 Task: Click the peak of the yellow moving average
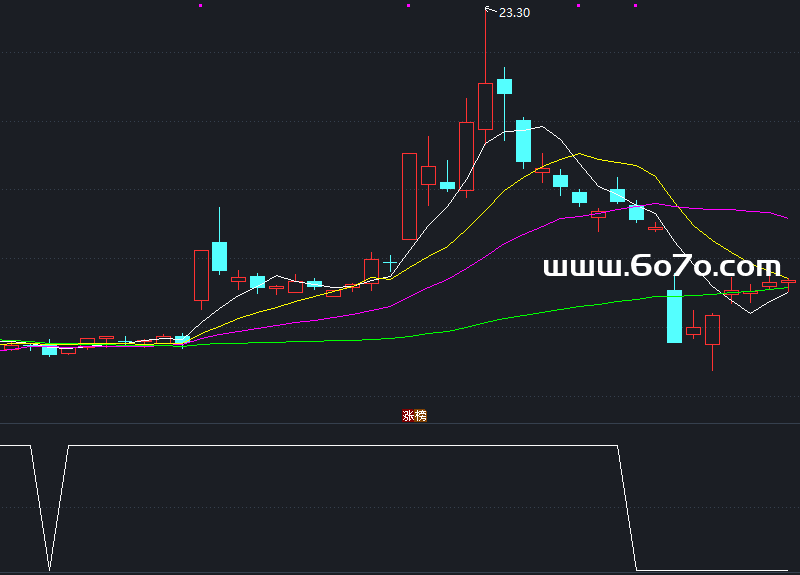pyautogui.click(x=578, y=154)
